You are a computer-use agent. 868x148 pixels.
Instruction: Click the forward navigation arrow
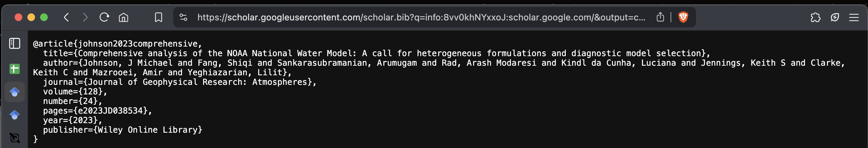[x=85, y=17]
